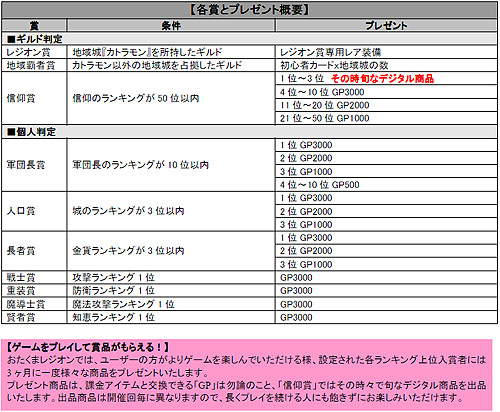Click the プレゼント column header
The image size is (500, 412).
(386, 26)
